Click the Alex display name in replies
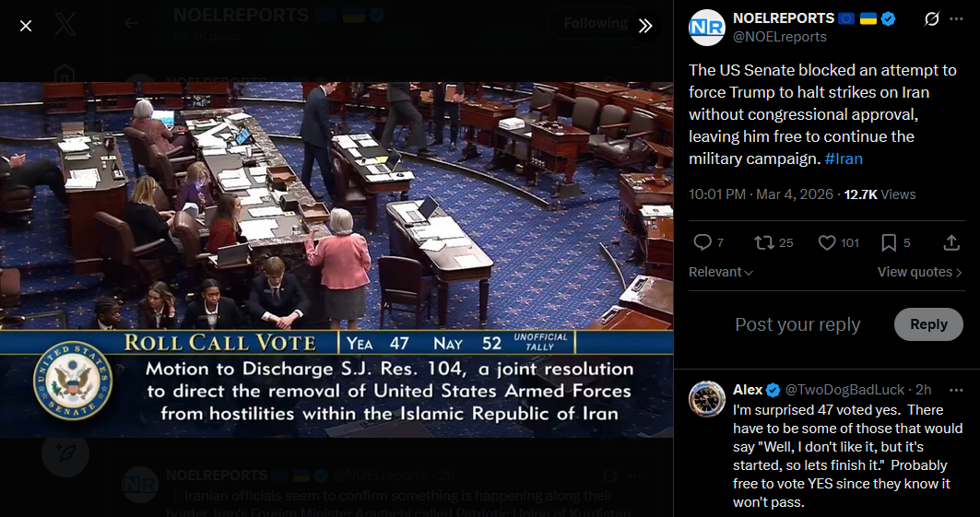Screen dimensions: 980x517 (x=748, y=390)
